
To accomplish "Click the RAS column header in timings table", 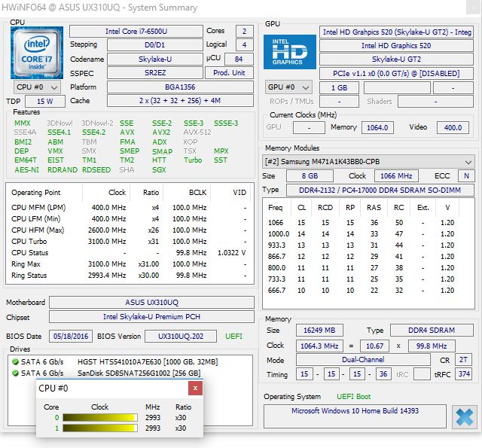I will [374, 208].
